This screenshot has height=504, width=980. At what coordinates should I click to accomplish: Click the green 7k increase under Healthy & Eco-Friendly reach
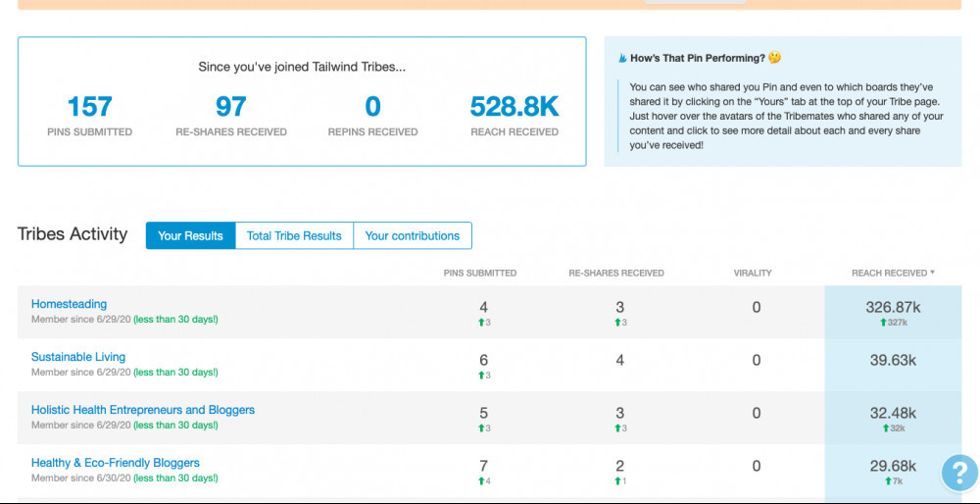894,481
